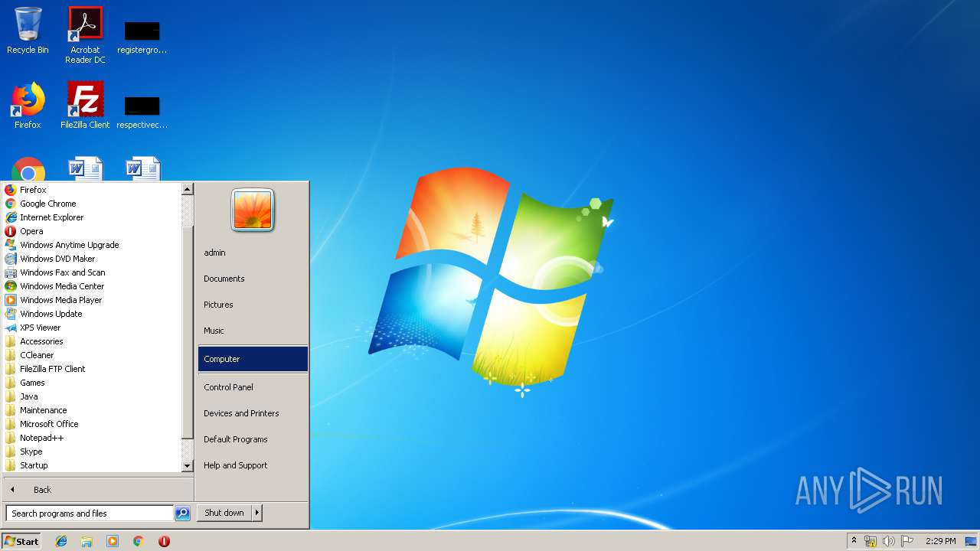Click programs list scroll up arrow
This screenshot has height=551, width=980.
coord(188,189)
